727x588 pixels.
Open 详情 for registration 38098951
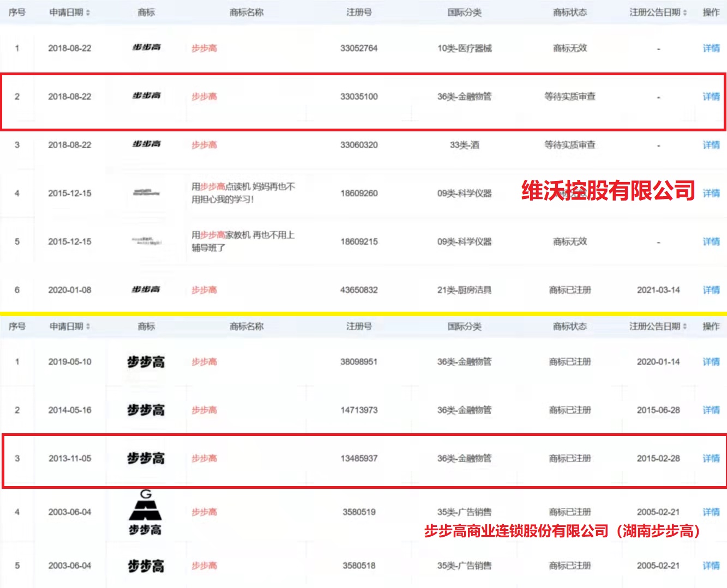tap(711, 362)
